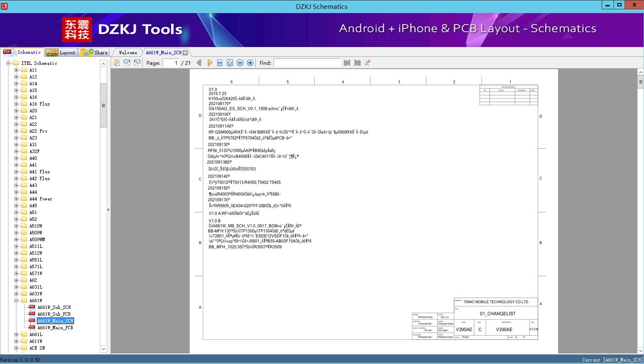Switch to the Share tab

(94, 52)
